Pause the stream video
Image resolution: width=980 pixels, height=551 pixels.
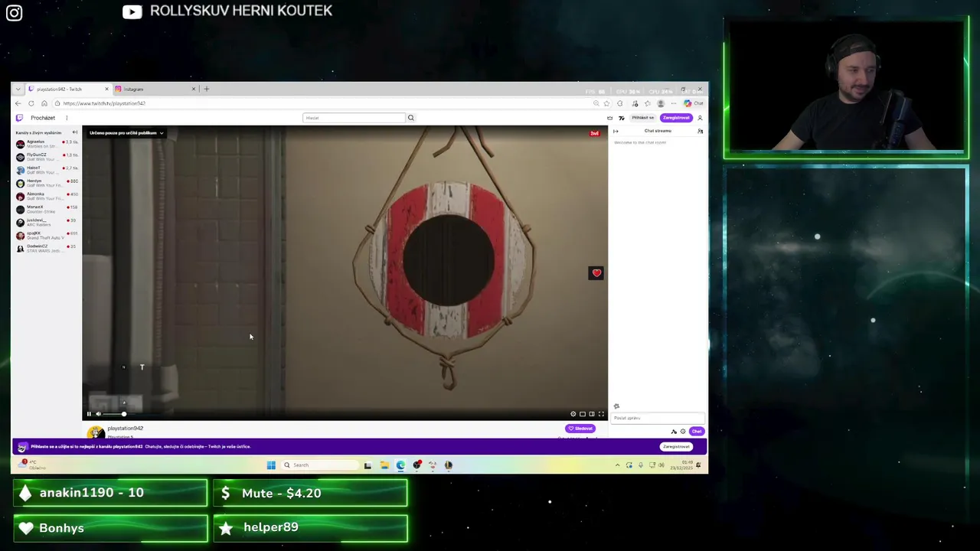pos(89,414)
